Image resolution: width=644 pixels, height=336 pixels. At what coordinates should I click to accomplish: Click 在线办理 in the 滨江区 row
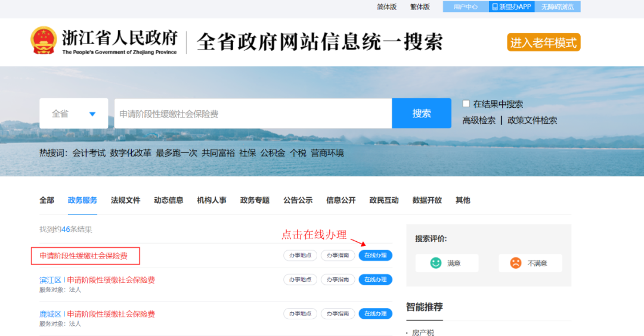[x=376, y=279]
